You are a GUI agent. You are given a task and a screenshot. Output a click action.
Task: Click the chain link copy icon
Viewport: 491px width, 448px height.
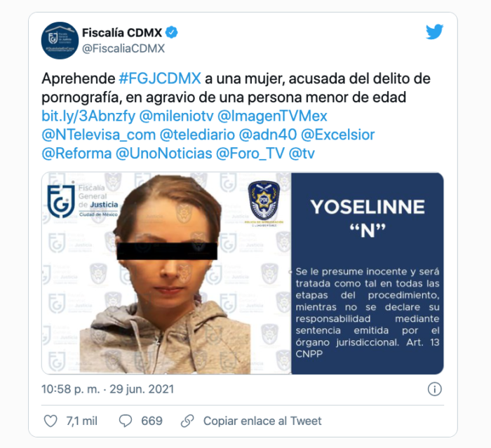click(x=187, y=421)
